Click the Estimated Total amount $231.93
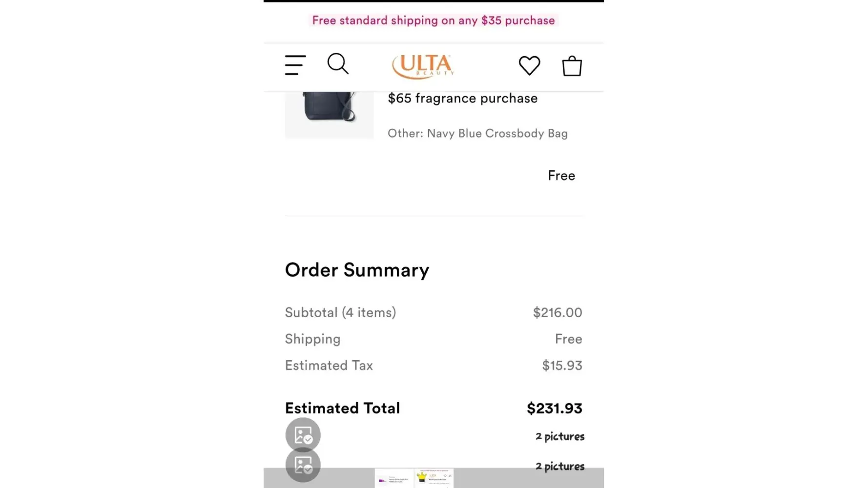 (554, 408)
